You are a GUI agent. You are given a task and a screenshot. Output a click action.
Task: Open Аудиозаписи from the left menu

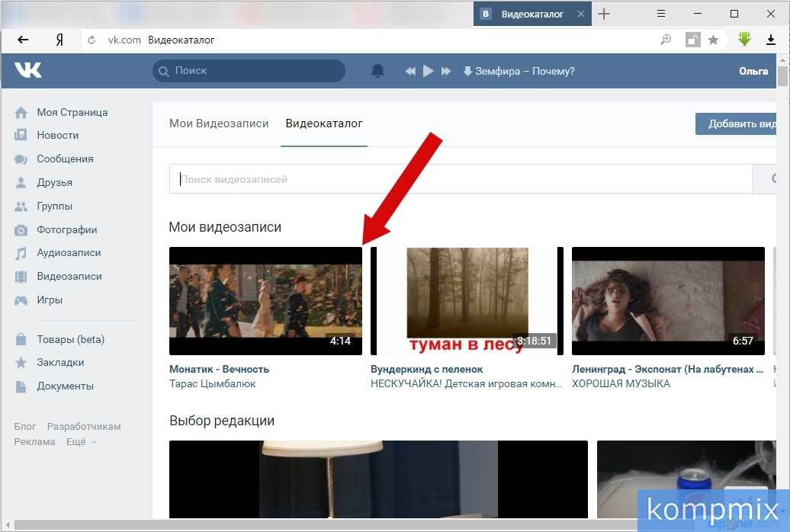tap(69, 253)
